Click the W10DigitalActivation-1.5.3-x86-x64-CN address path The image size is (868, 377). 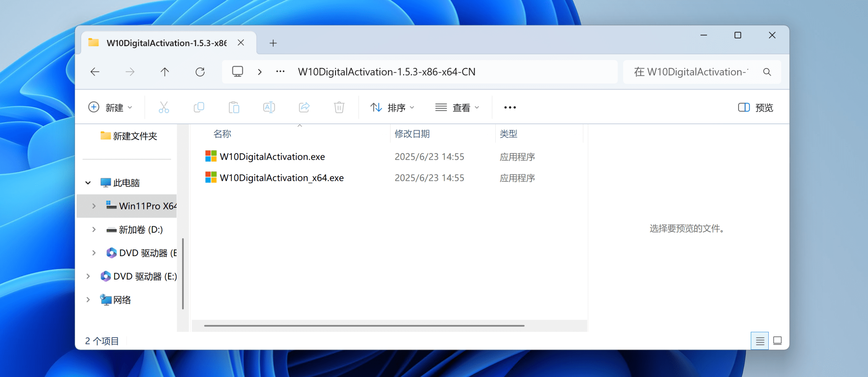pyautogui.click(x=387, y=72)
